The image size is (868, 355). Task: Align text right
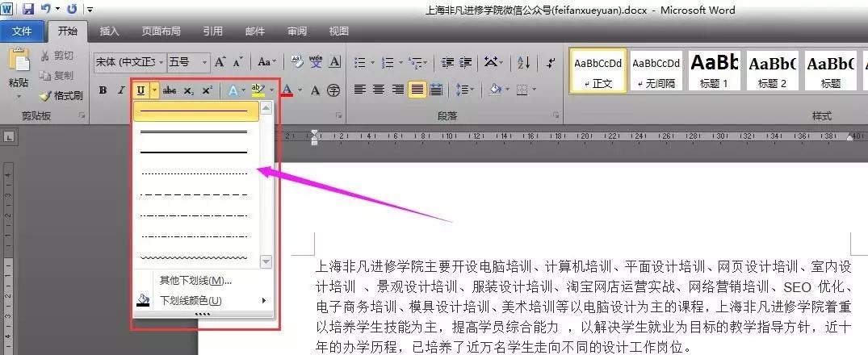pyautogui.click(x=397, y=89)
